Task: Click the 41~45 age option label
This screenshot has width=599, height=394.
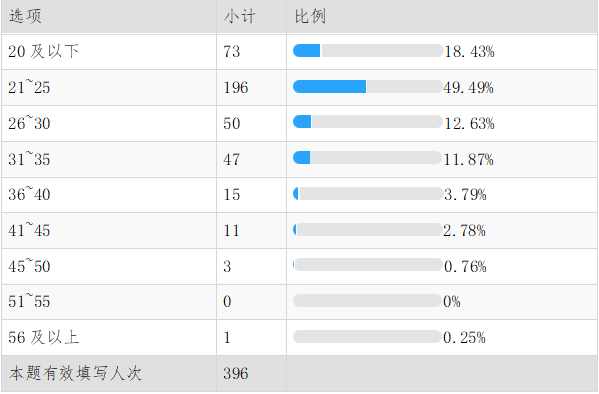Action: (29, 230)
